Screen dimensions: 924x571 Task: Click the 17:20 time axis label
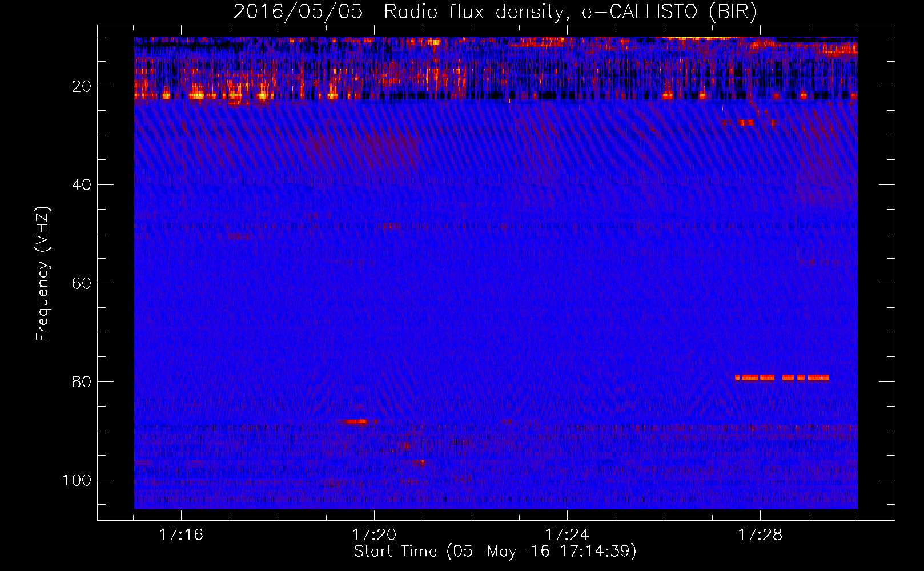pyautogui.click(x=374, y=535)
